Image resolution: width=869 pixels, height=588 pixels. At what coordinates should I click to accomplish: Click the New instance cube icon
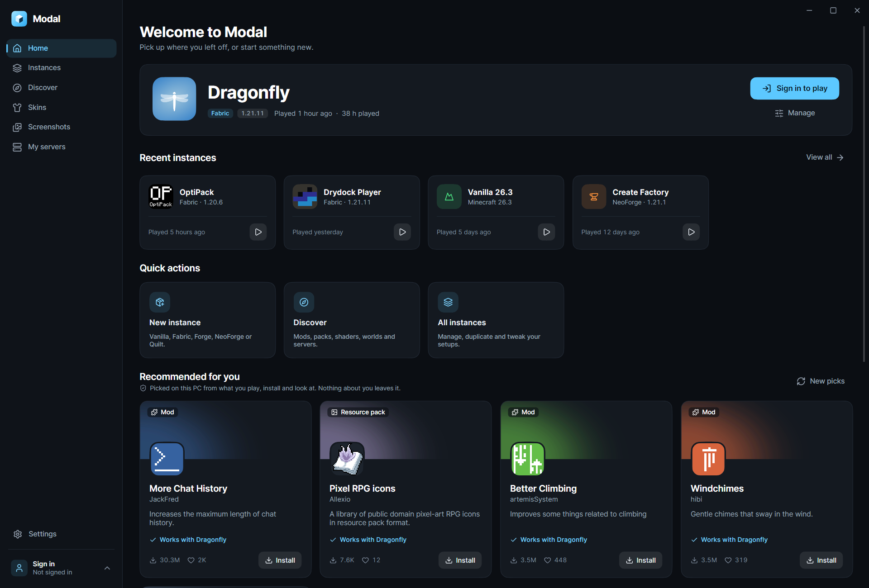tap(160, 302)
